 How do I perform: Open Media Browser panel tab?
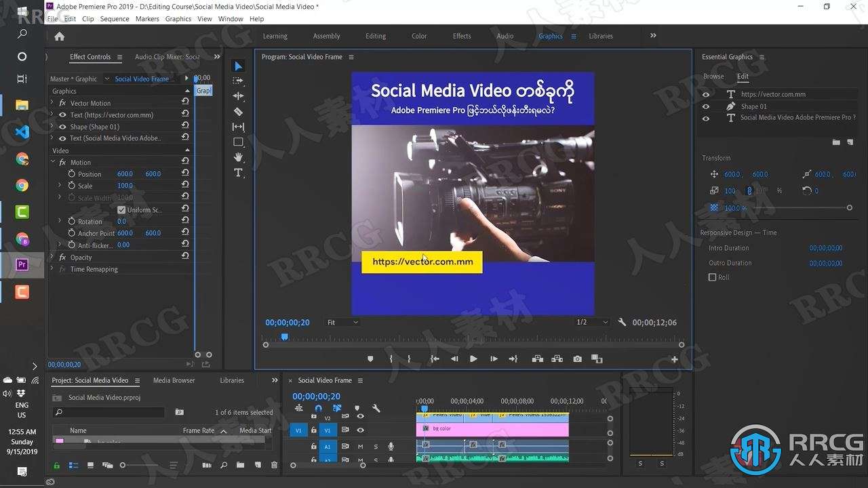[174, 381]
